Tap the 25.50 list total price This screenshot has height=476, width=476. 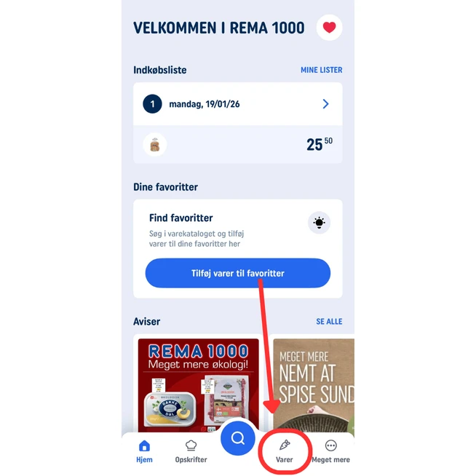[x=320, y=144]
